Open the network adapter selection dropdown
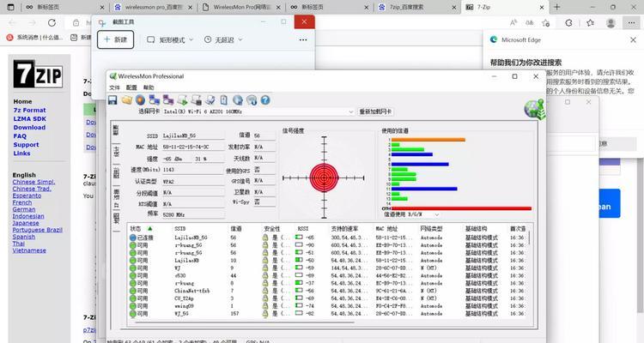 click(x=258, y=111)
